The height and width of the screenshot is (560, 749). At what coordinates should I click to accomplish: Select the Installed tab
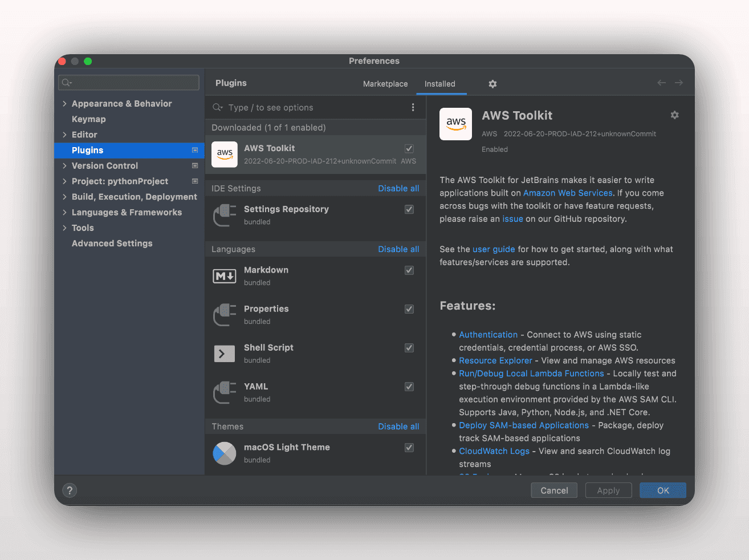pos(439,84)
